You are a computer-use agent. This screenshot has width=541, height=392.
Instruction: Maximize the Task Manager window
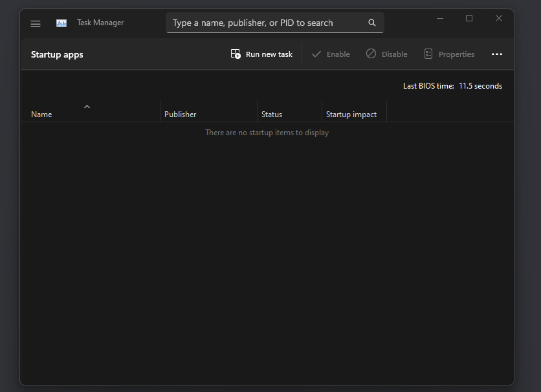469,18
